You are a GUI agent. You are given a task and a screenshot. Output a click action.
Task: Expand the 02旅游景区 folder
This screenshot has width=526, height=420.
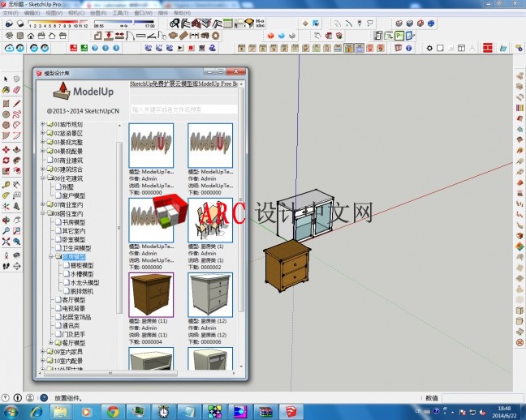[43, 133]
